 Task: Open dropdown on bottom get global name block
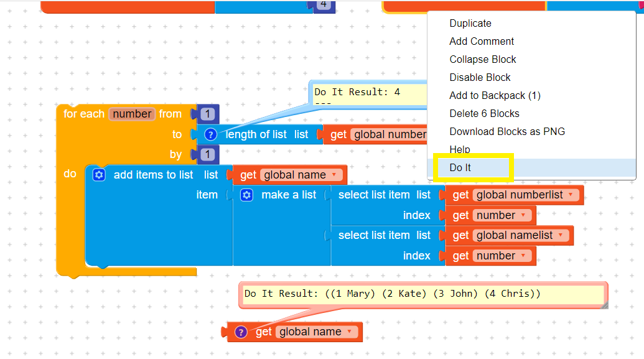(350, 332)
